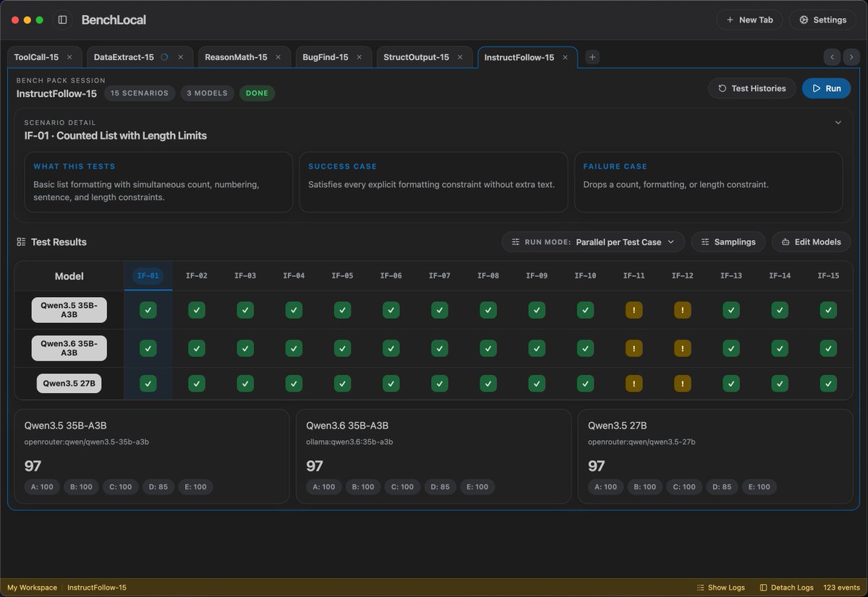The height and width of the screenshot is (597, 868).
Task: Select the IF-15 column header
Action: tap(828, 275)
